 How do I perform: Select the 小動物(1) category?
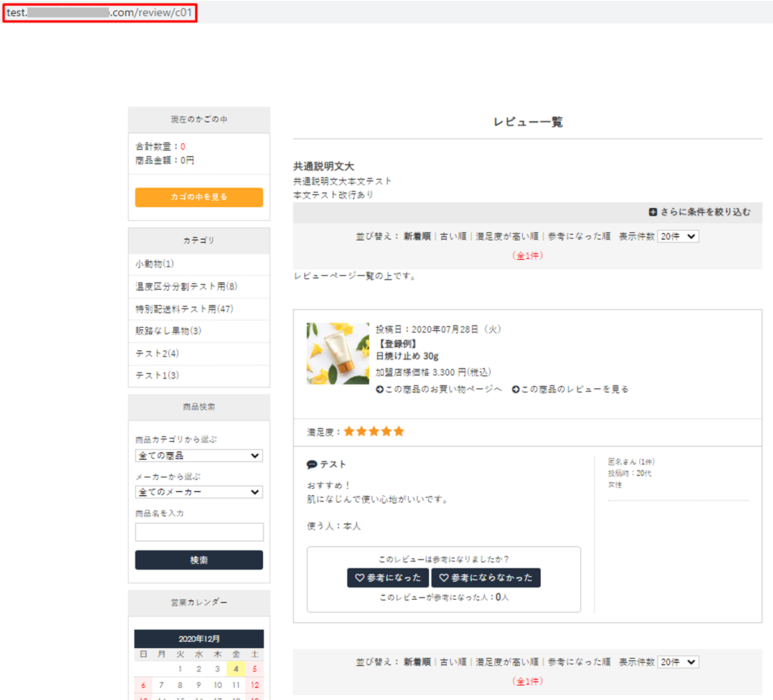click(155, 264)
